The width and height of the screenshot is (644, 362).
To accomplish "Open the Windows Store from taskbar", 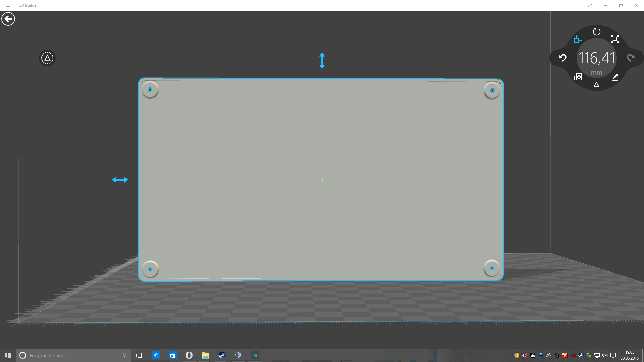I will [172, 355].
